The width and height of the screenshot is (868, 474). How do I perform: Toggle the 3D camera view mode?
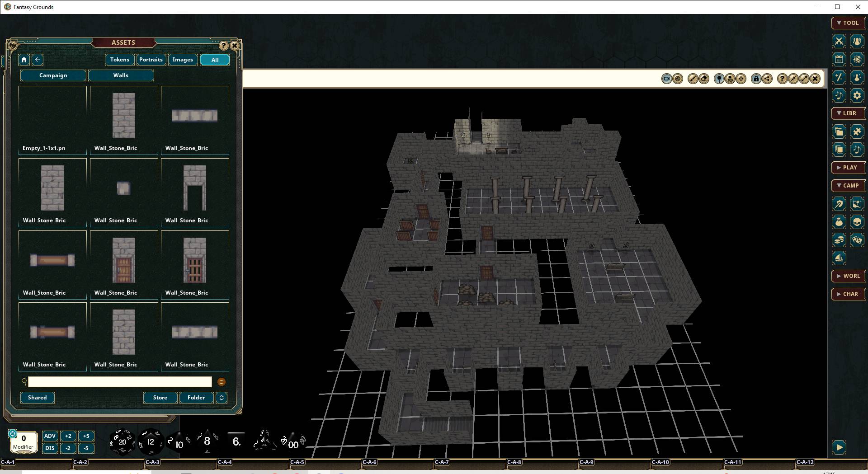(x=666, y=79)
